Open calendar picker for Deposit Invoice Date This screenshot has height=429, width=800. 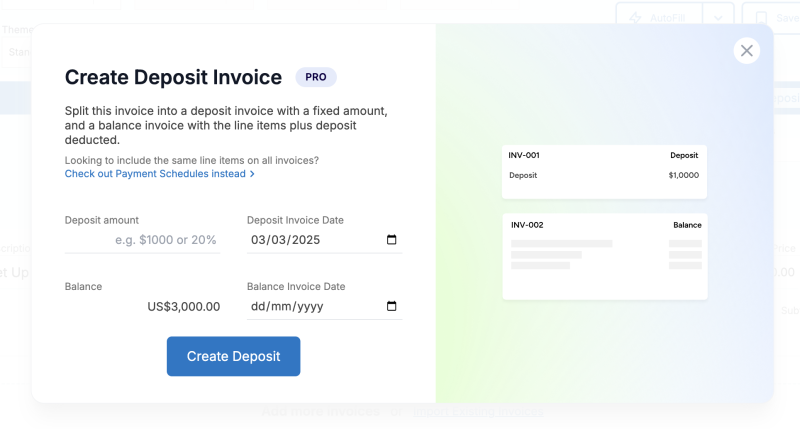point(391,240)
